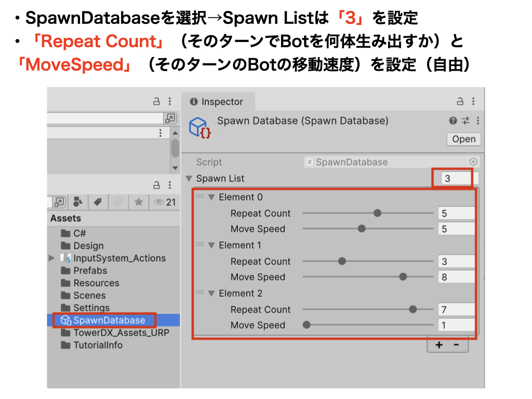Select the TutorialInfo folder
The width and height of the screenshot is (532, 399).
click(92, 345)
